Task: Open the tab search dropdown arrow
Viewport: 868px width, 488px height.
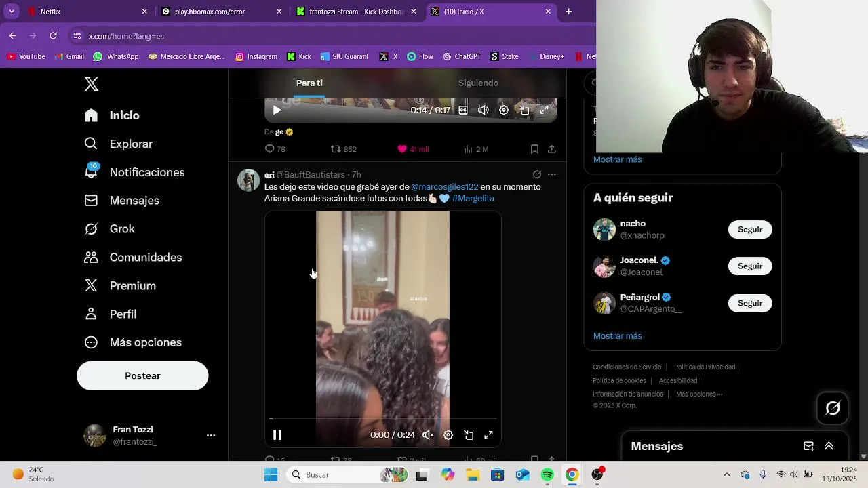Action: (12, 12)
